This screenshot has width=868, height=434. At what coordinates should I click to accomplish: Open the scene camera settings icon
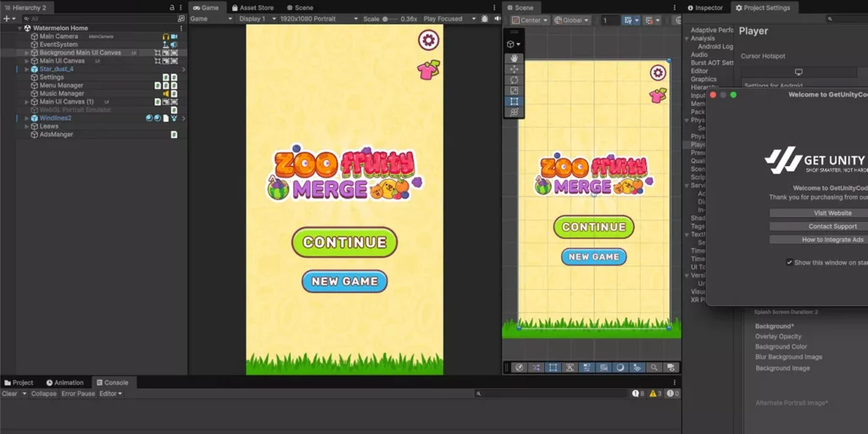[x=670, y=367]
